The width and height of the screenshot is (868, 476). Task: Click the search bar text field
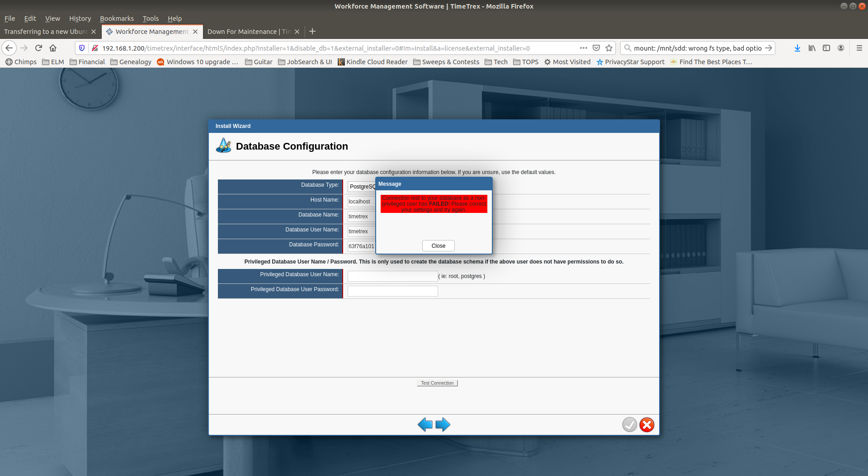click(x=698, y=48)
